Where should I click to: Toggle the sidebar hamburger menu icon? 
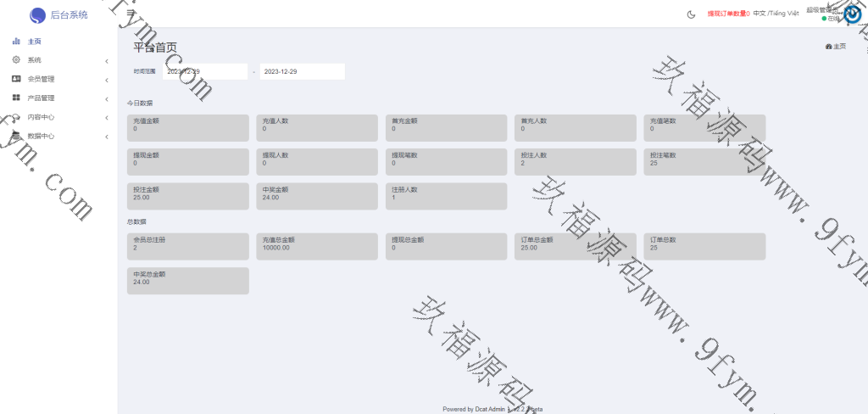[x=130, y=14]
